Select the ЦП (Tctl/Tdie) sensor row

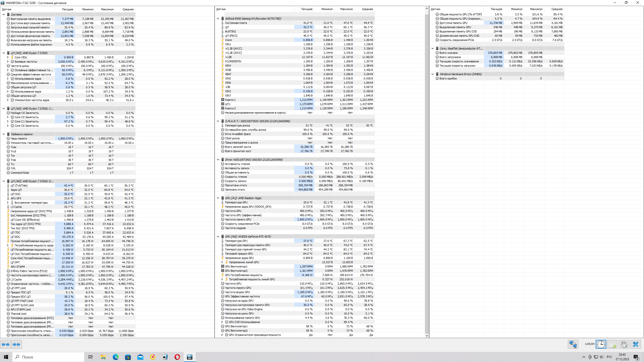pyautogui.click(x=19, y=186)
